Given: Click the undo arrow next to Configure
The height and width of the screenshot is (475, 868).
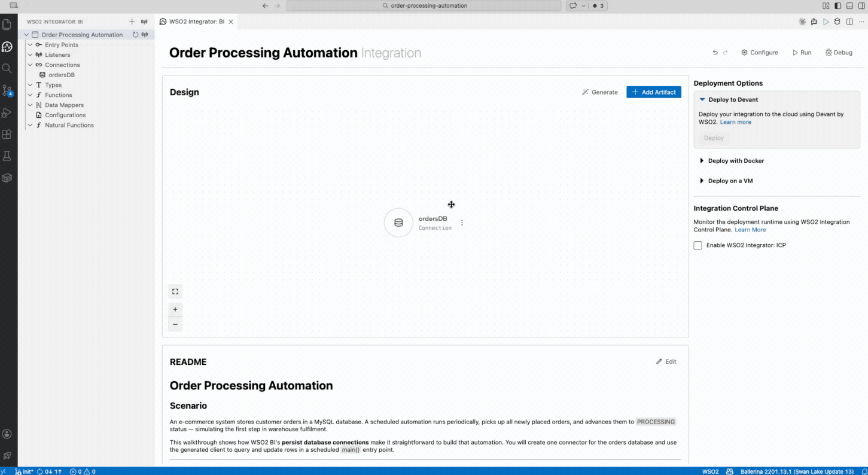Looking at the screenshot, I should click(715, 53).
